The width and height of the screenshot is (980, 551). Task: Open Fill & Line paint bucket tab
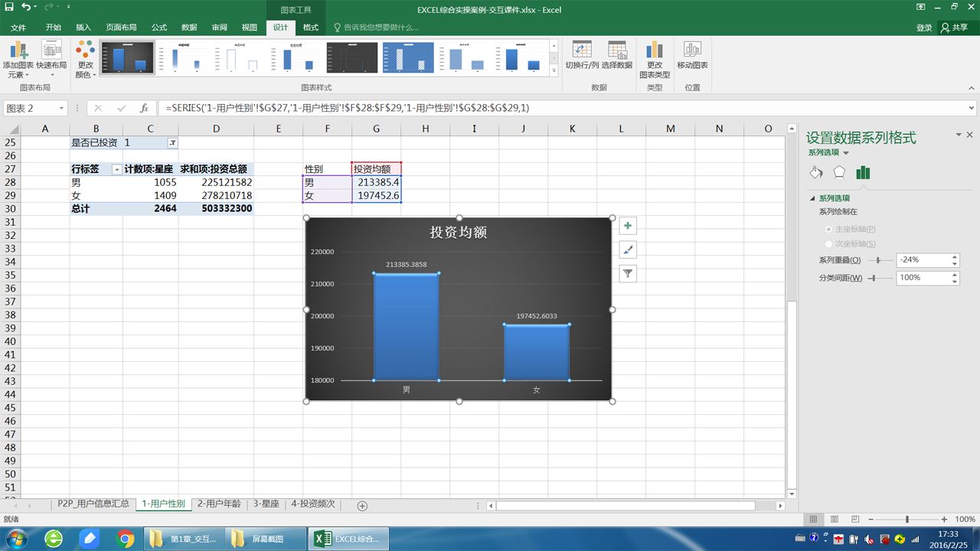816,172
